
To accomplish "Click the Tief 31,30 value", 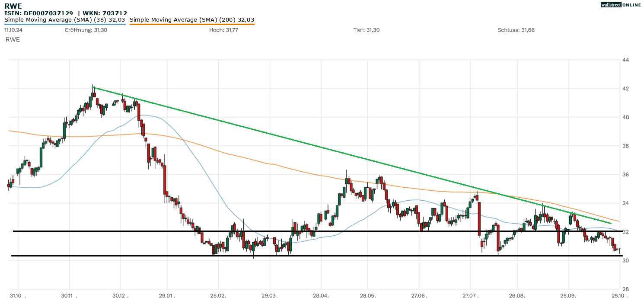I will point(367,30).
